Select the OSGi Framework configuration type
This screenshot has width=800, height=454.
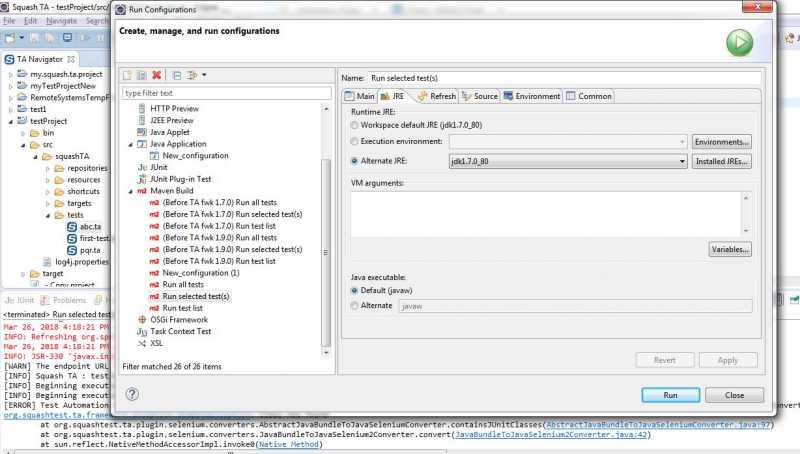point(178,319)
